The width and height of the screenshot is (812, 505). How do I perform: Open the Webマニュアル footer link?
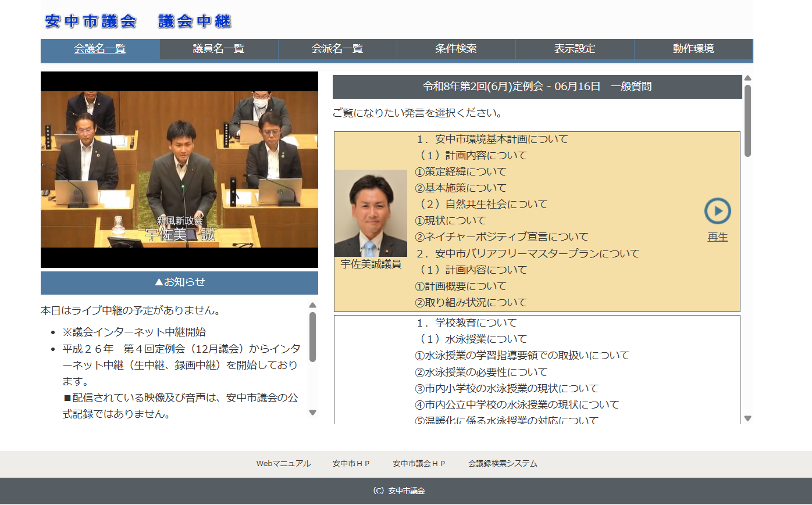point(284,464)
